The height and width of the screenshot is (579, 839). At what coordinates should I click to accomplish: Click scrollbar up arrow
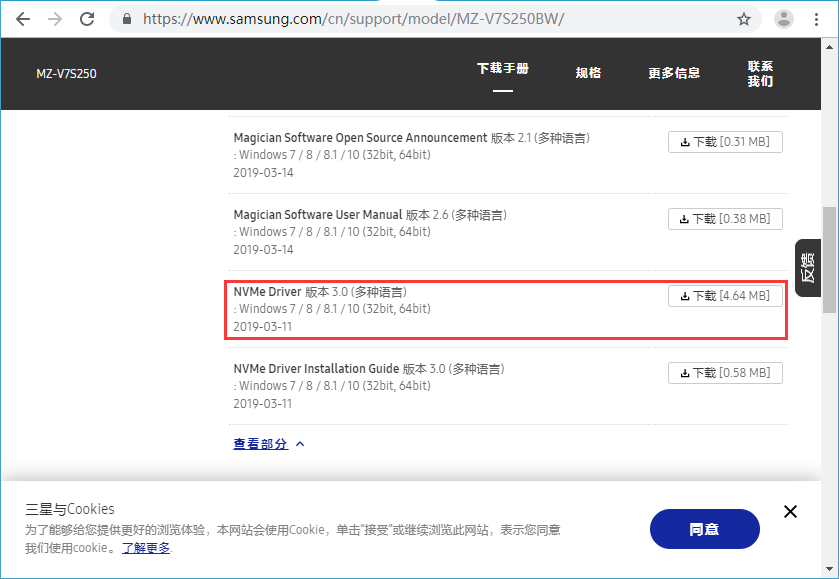pyautogui.click(x=829, y=47)
